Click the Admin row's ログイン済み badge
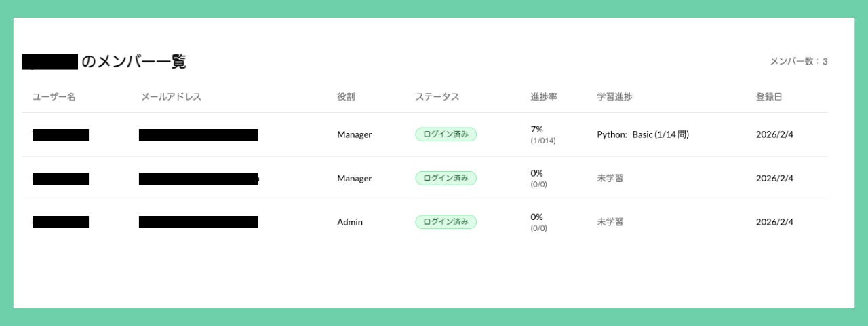This screenshot has width=868, height=326. pyautogui.click(x=446, y=222)
